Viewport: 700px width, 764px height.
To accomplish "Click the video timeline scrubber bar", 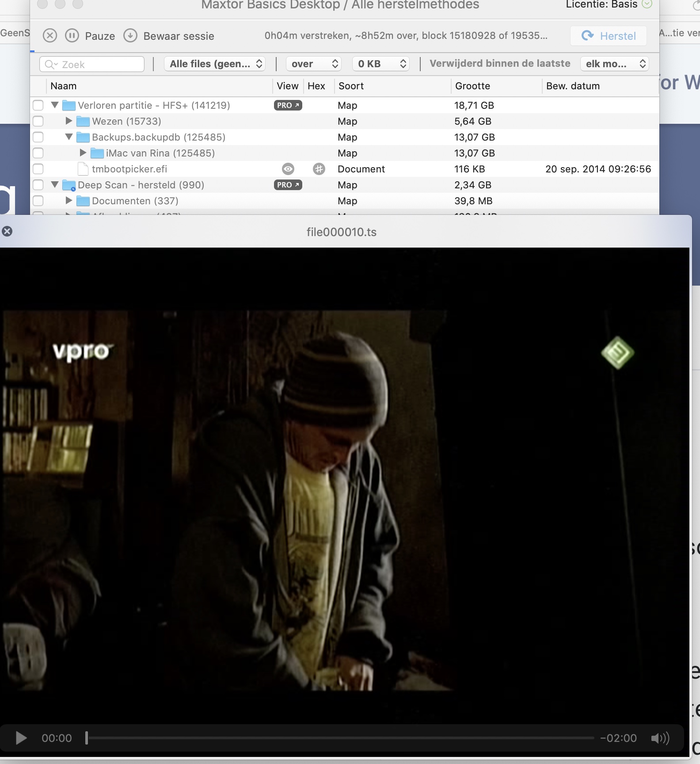I will [x=340, y=738].
